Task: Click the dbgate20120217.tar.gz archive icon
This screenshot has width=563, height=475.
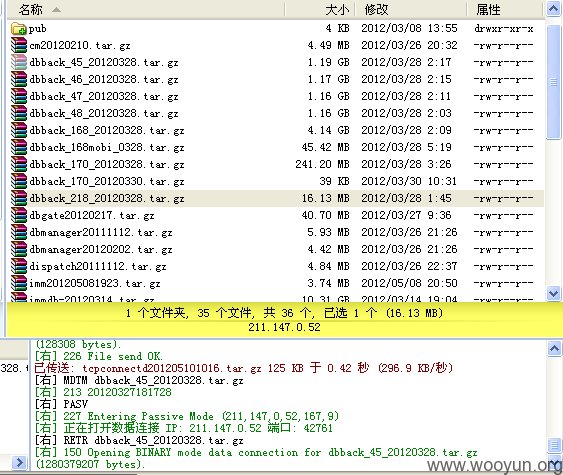Action: pos(19,215)
